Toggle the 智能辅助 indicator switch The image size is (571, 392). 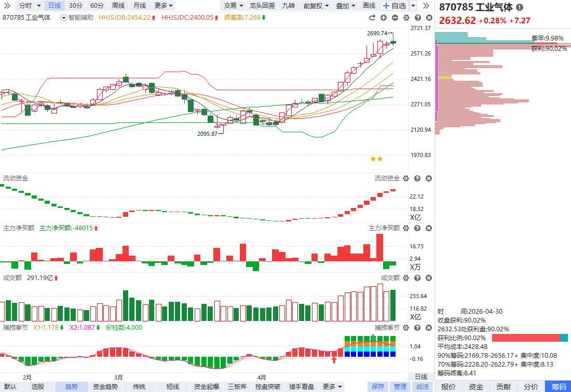[64, 18]
